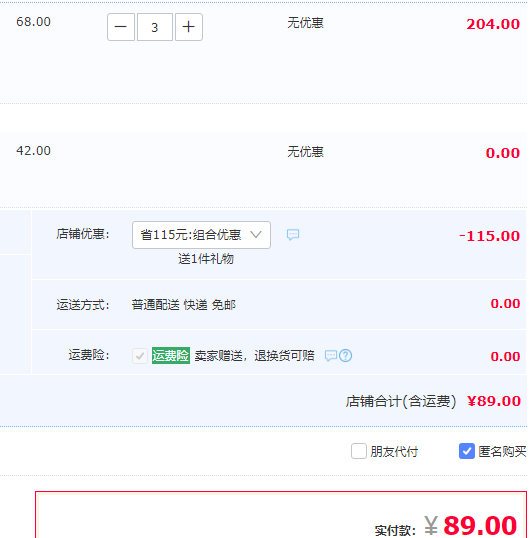Select the 普通配送 快递 免邮 shipping method
The width and height of the screenshot is (530, 538).
coord(184,305)
